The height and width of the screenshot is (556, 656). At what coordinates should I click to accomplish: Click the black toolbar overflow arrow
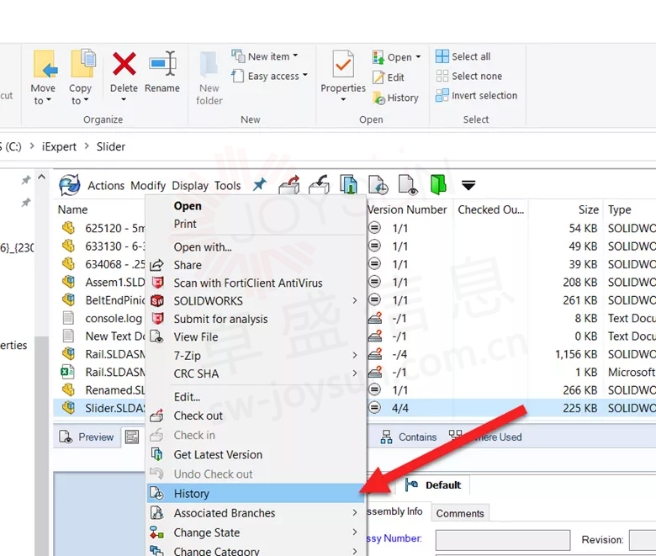coord(468,184)
